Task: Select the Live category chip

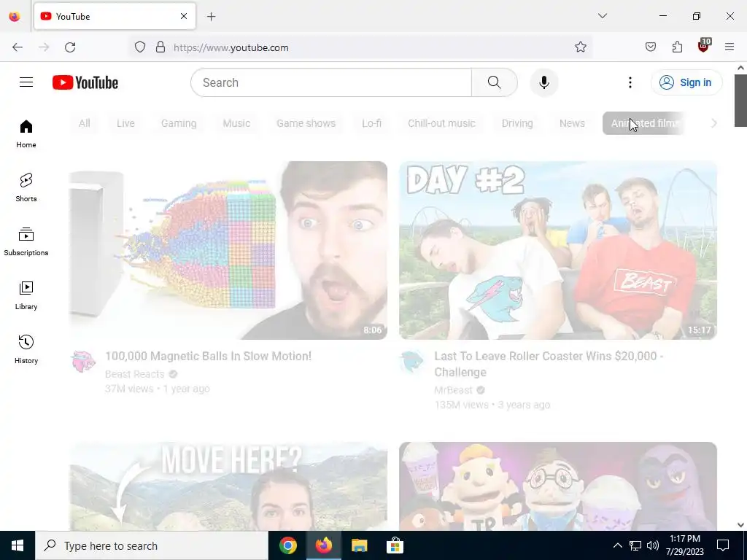Action: coord(125,123)
